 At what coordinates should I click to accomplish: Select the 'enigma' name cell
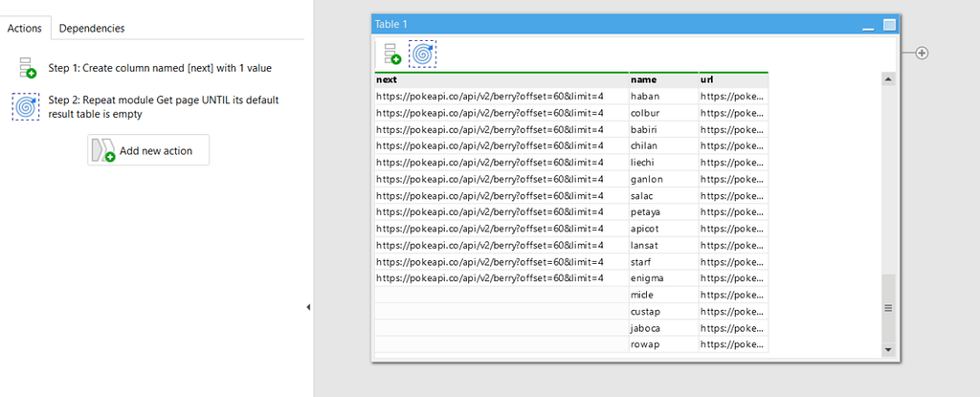pos(664,278)
